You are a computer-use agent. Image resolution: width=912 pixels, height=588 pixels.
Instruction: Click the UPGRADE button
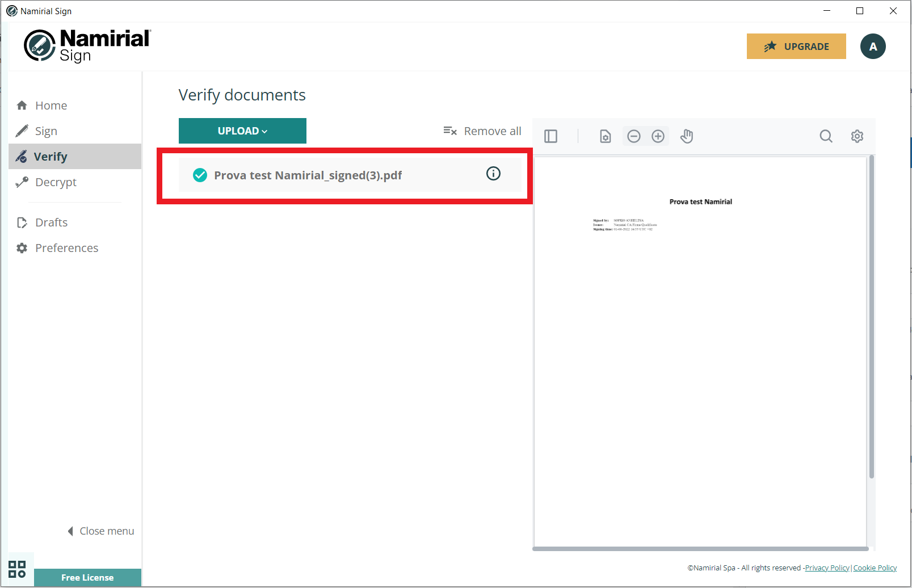pos(796,47)
